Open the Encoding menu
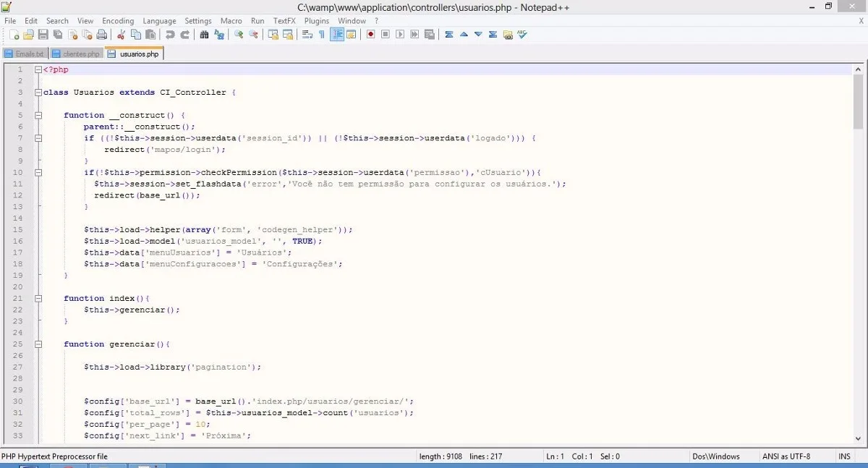868x468 pixels. (x=118, y=21)
